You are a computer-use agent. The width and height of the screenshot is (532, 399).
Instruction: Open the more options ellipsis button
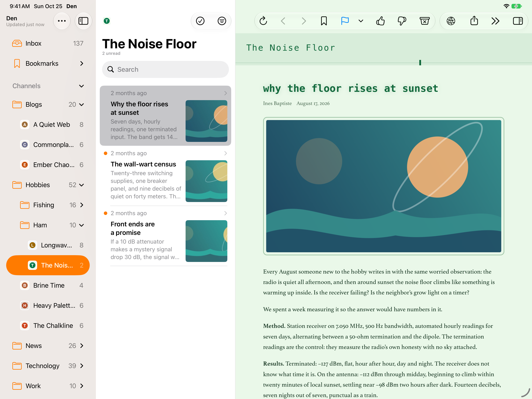62,21
